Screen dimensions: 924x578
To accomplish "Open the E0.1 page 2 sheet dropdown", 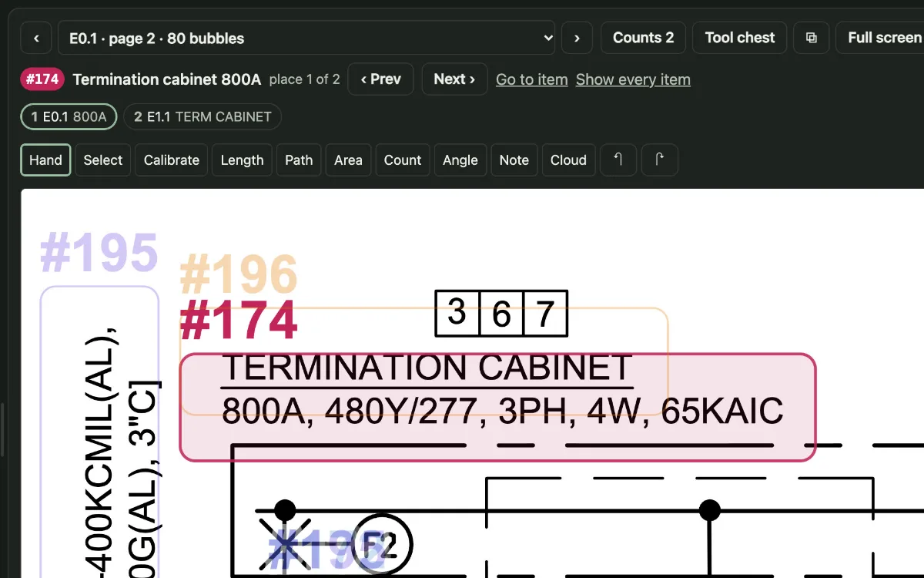I will click(x=306, y=38).
